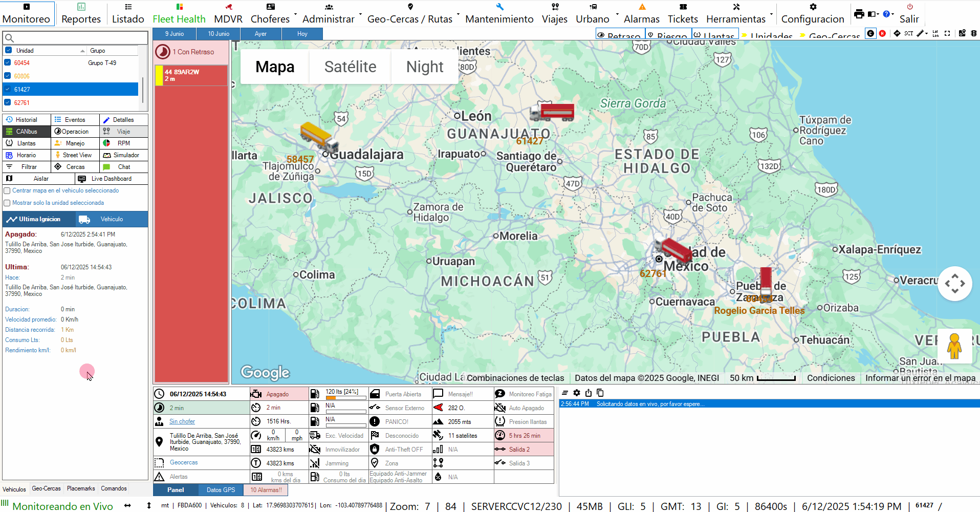This screenshot has width=980, height=512.
Task: Open the Horario schedule view
Action: click(x=27, y=155)
